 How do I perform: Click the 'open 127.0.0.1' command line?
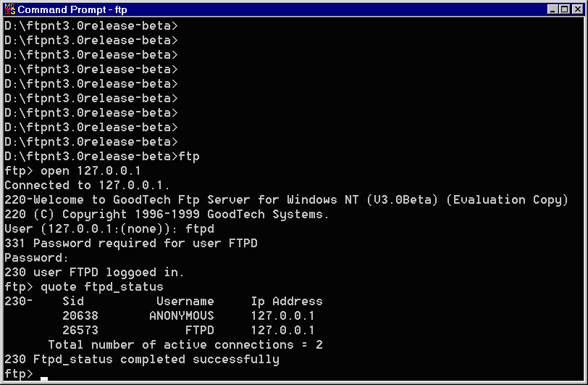[x=72, y=171]
